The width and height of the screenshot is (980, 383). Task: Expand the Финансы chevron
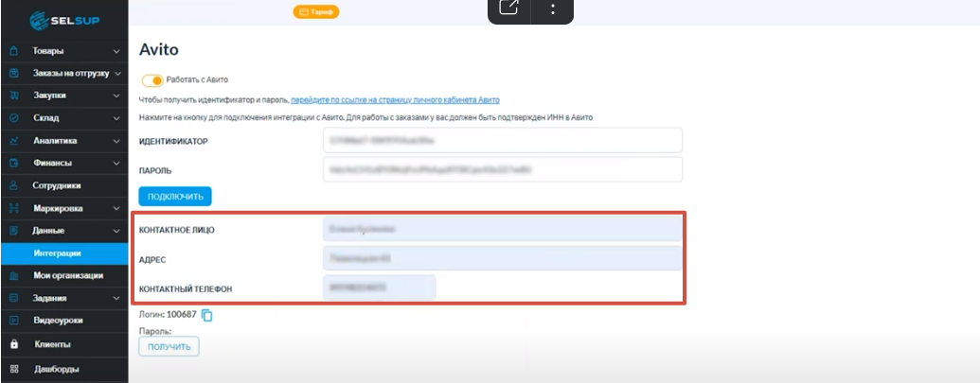116,164
